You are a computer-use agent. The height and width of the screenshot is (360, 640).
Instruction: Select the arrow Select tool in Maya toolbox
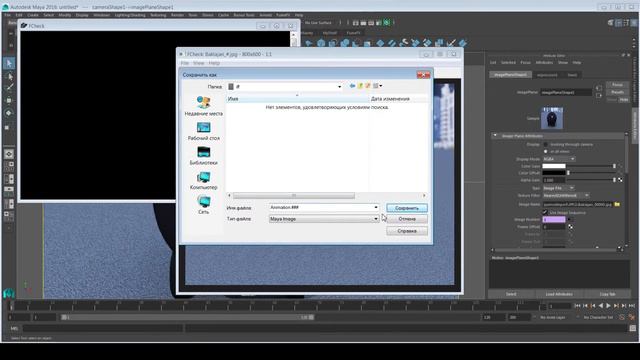pos(9,63)
